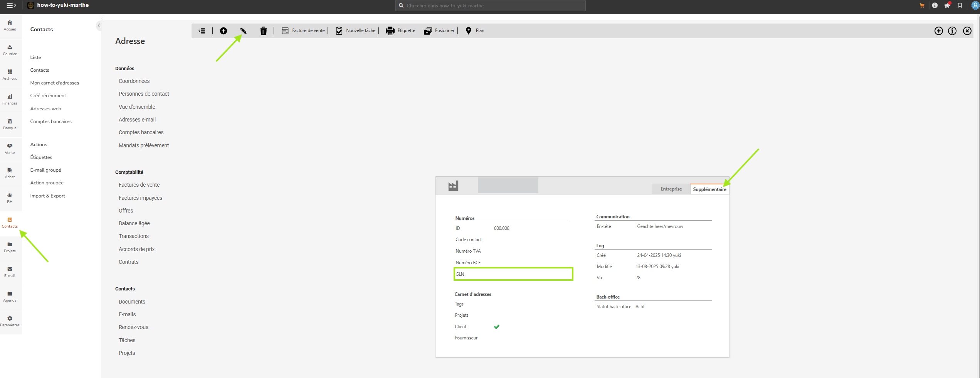This screenshot has height=378, width=980.
Task: Open Factures de vente under Comptabilité
Action: point(139,185)
